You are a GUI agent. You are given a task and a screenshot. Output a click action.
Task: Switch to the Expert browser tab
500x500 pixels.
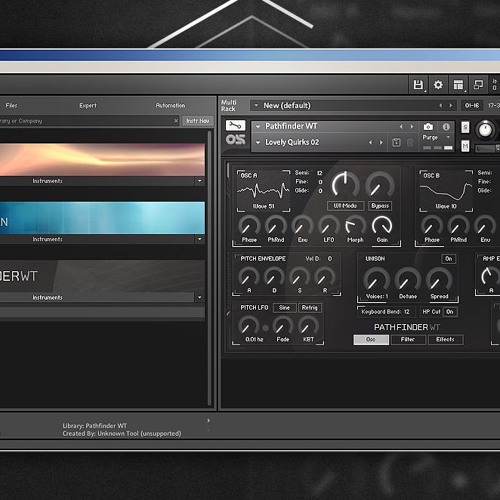click(88, 105)
